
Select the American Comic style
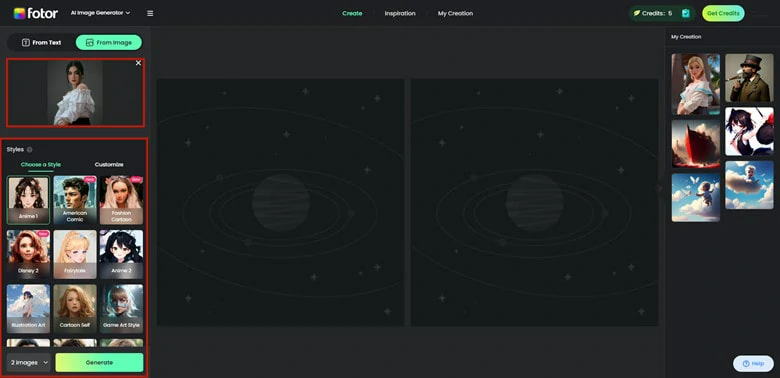click(75, 200)
